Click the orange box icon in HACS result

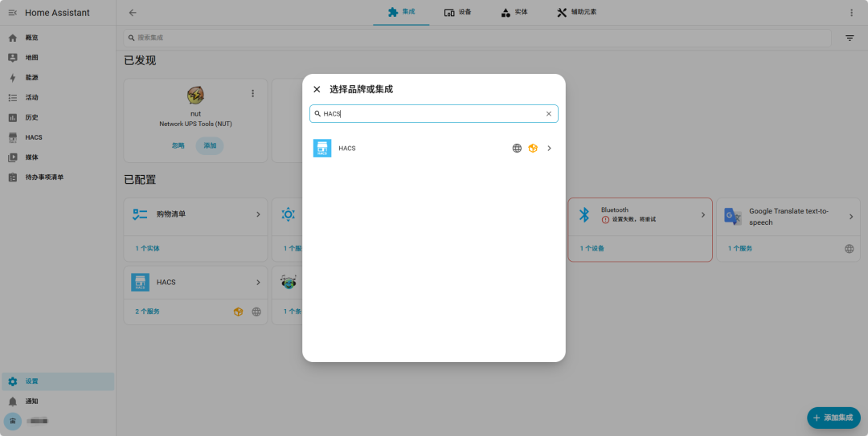(533, 149)
